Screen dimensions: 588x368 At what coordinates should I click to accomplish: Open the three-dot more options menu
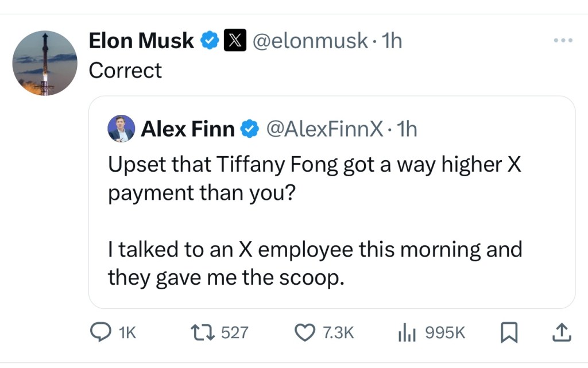pos(563,41)
